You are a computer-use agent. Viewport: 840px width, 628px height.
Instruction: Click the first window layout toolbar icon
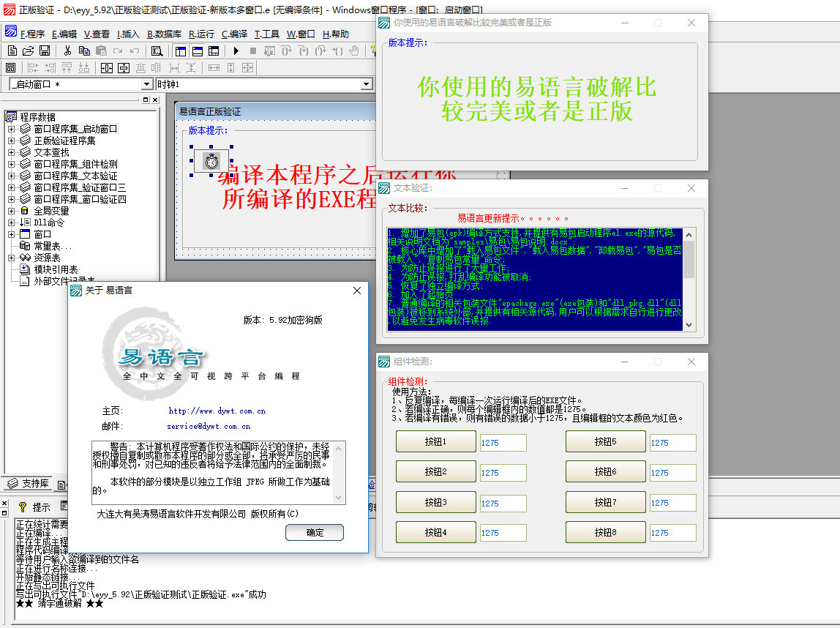[181, 51]
